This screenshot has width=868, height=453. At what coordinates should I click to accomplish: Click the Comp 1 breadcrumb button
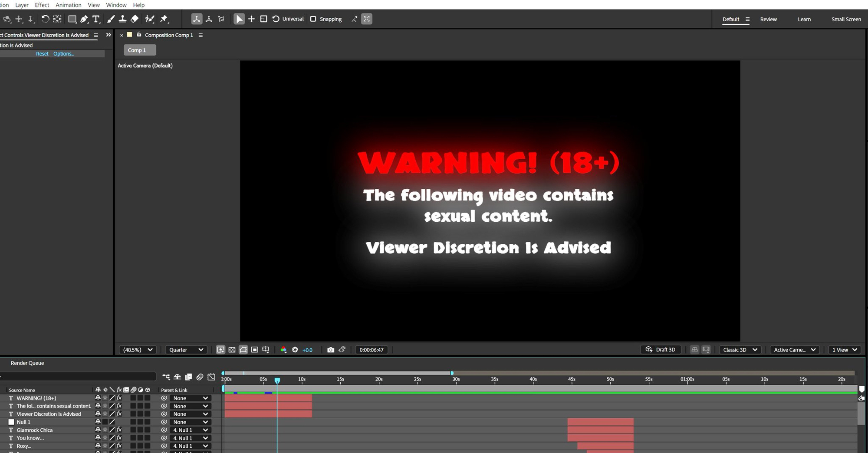coord(137,50)
